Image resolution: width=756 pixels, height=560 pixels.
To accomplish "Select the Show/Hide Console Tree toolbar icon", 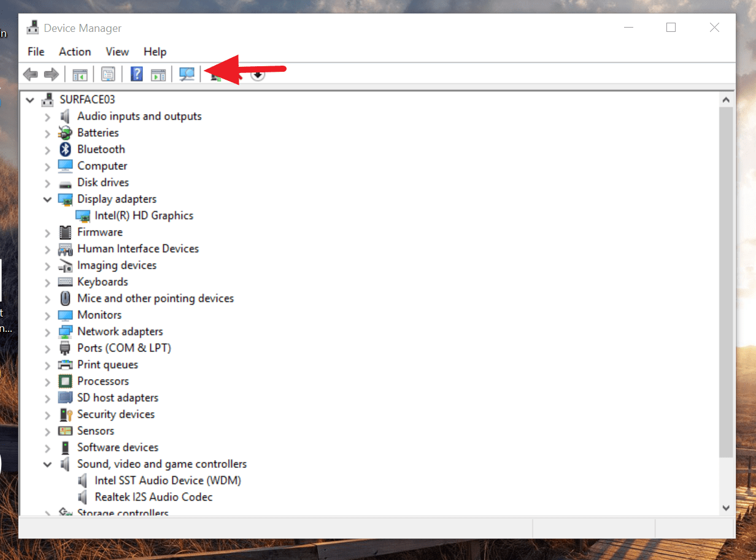I will [x=80, y=74].
